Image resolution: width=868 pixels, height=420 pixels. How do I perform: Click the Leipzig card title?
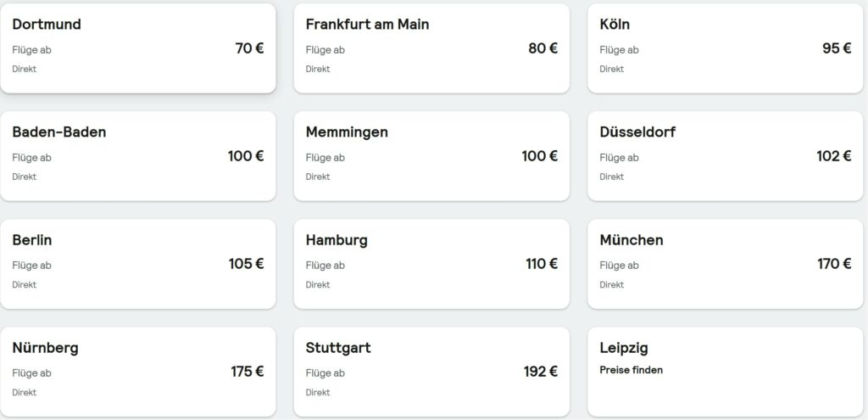(x=624, y=349)
